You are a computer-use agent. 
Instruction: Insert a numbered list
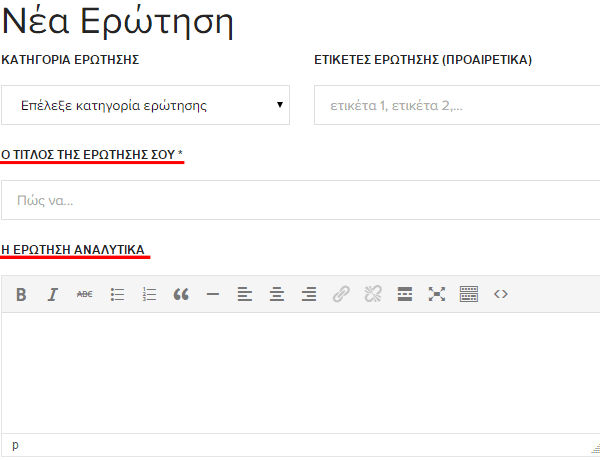149,294
